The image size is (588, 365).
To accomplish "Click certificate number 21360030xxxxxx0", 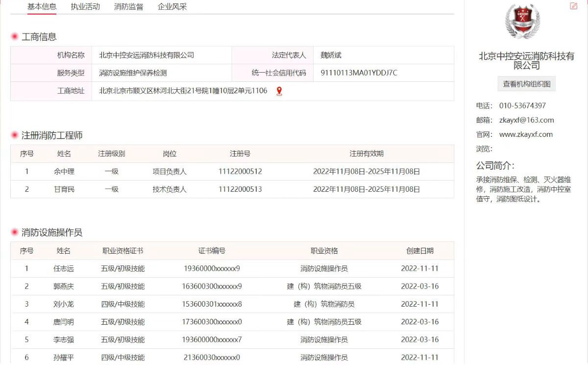I will coord(212,357).
